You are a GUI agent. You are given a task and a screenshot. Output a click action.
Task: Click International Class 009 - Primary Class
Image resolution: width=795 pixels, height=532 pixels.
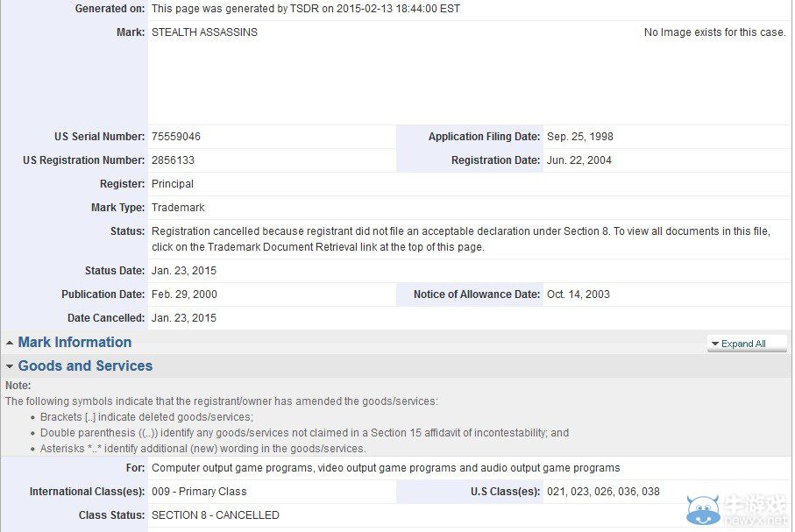[199, 492]
